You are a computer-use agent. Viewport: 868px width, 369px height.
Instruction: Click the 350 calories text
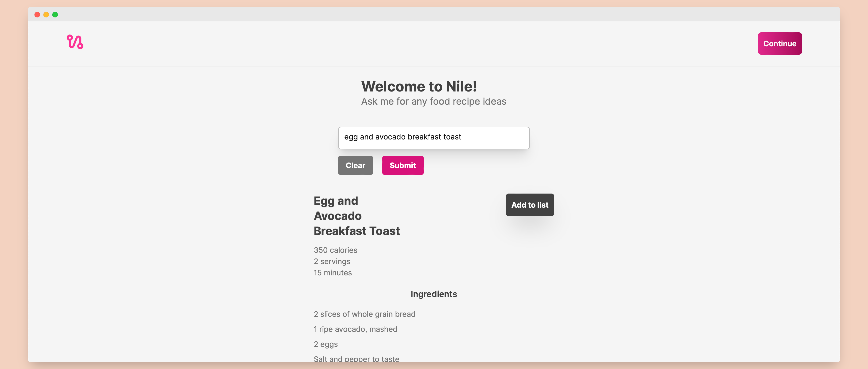pos(335,250)
